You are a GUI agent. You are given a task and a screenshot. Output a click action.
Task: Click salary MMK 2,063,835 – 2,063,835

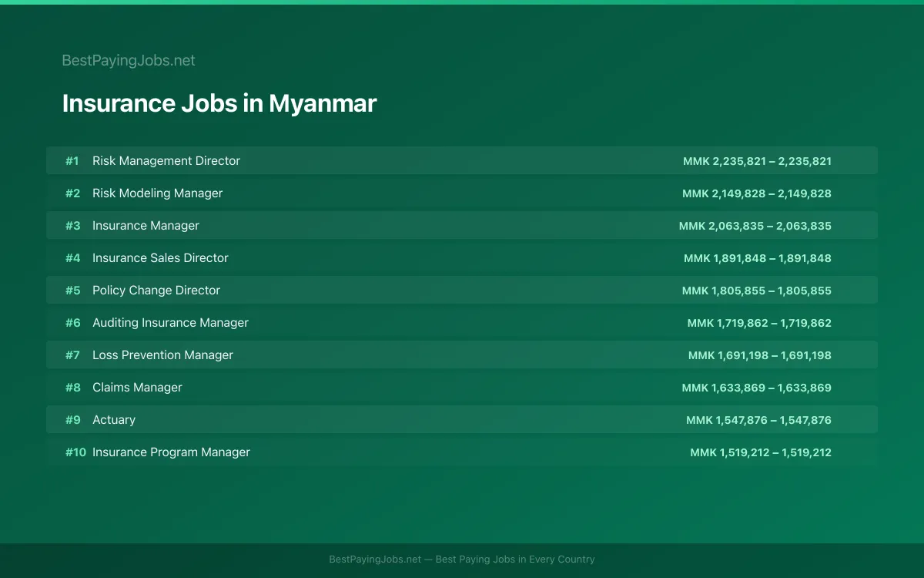click(x=755, y=226)
